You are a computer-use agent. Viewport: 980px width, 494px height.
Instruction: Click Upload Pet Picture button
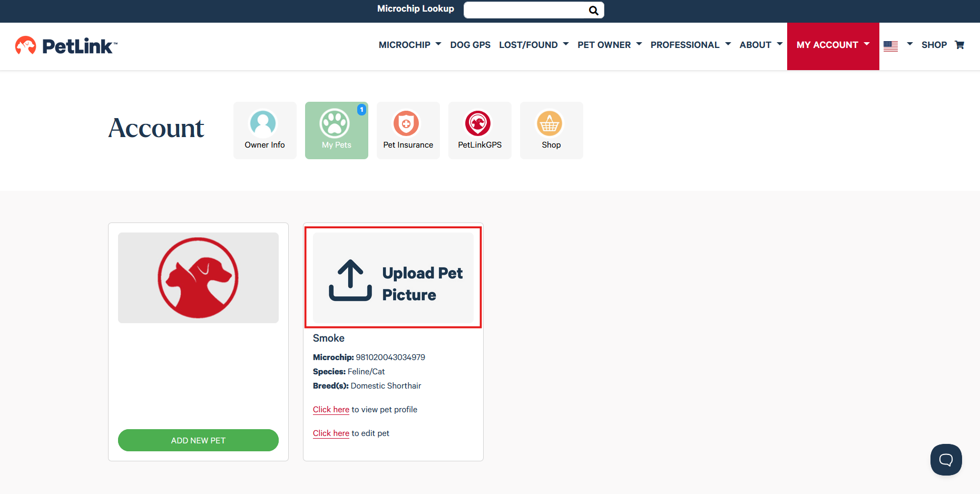393,278
